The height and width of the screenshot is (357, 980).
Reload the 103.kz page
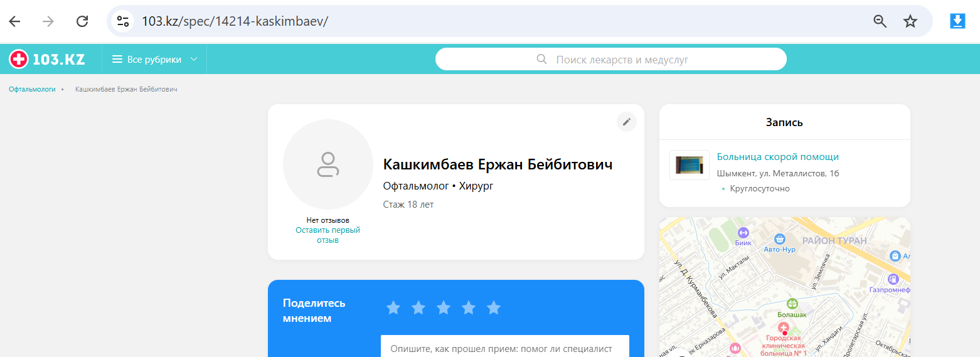[x=82, y=21]
